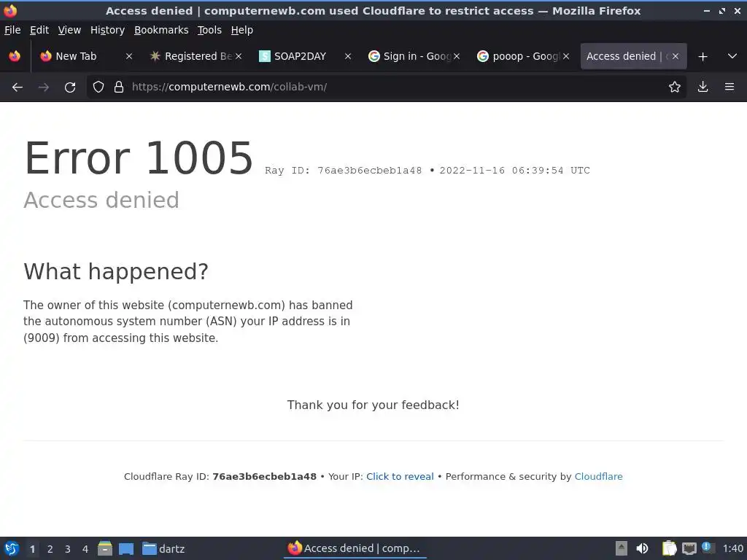Open the update notifier tray icon
This screenshot has height=560, width=747.
point(708,548)
